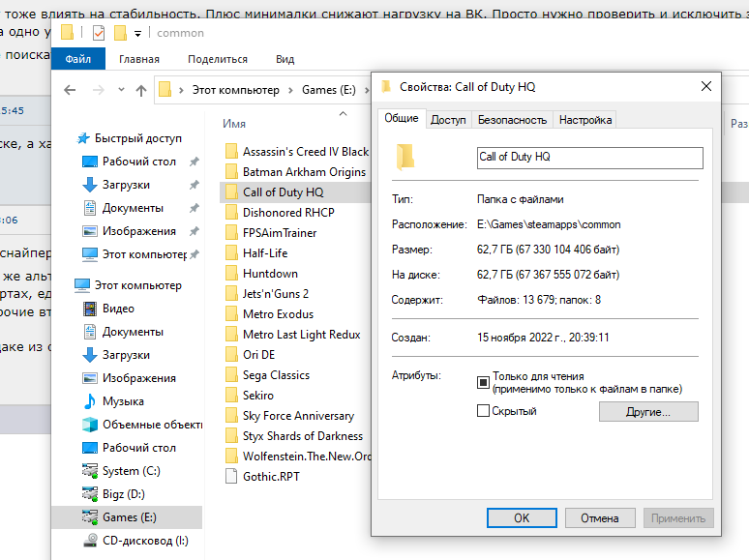Image resolution: width=749 pixels, height=560 pixels.
Task: Open the Customize Quick Access Toolbar dropdown
Action: (x=138, y=34)
